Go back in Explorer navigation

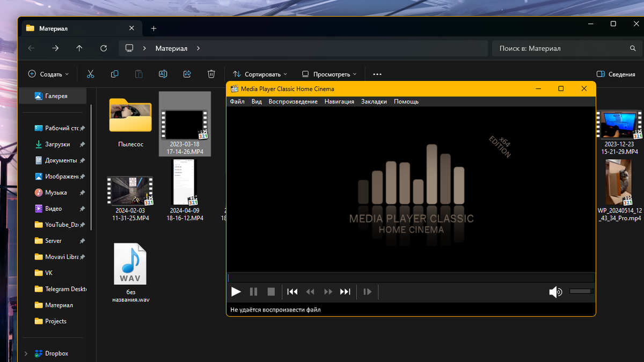31,48
